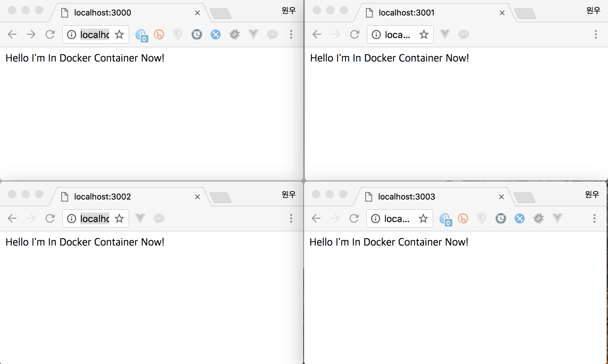This screenshot has width=608, height=364.
Task: Click the shield extension icon in localhost:3003 window
Action: pos(482,218)
